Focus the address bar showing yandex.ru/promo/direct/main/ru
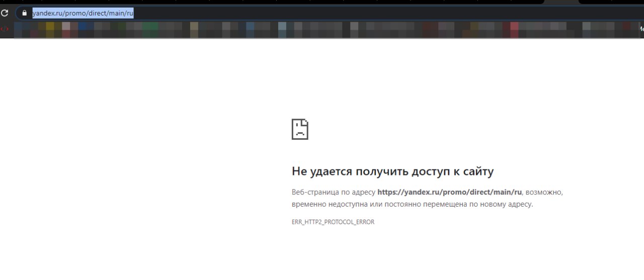Viewport: 644px width, 280px height. pyautogui.click(x=330, y=13)
